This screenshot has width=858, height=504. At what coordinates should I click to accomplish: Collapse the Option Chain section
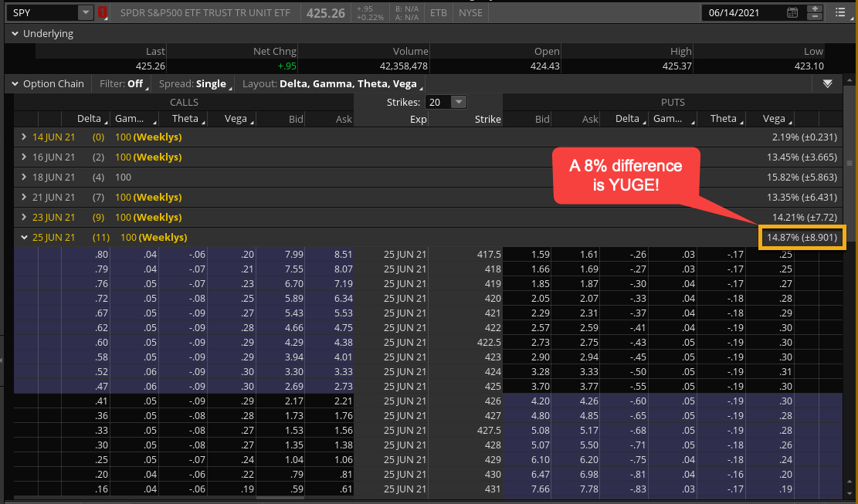[14, 83]
